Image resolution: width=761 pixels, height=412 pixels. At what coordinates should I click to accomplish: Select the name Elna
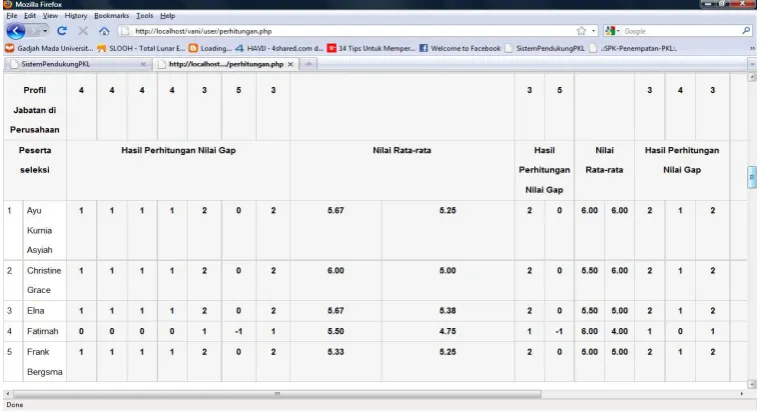tap(35, 311)
